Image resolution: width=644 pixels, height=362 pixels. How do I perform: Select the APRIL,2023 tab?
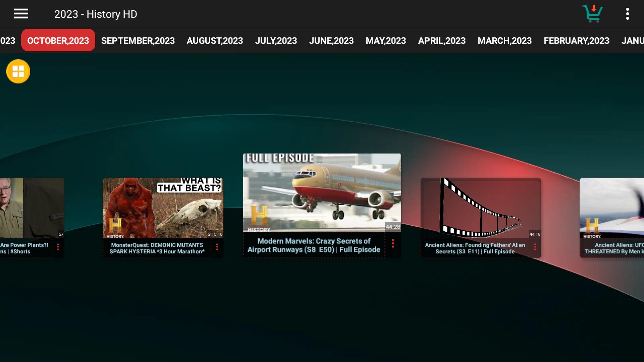coord(441,41)
